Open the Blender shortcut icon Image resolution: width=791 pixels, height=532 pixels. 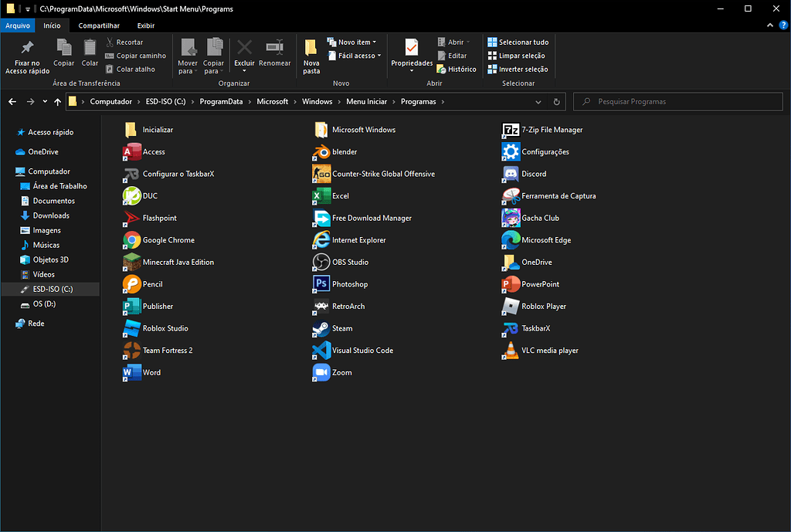click(321, 152)
